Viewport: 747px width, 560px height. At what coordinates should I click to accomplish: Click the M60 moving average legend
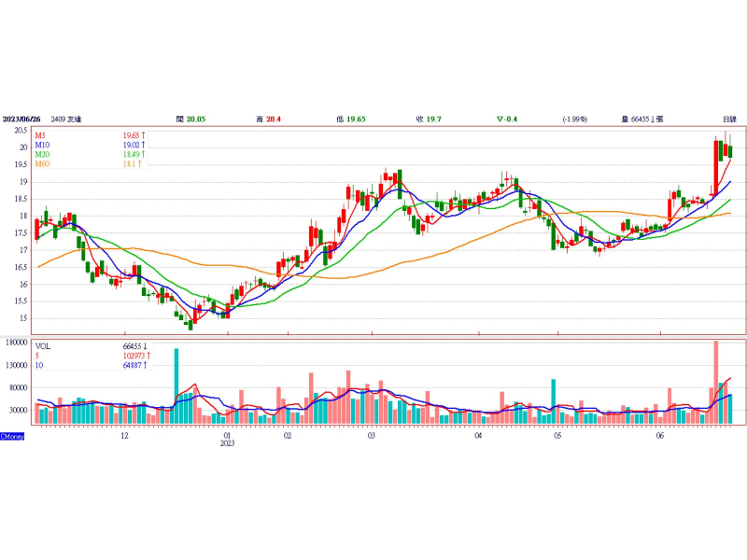click(x=44, y=164)
